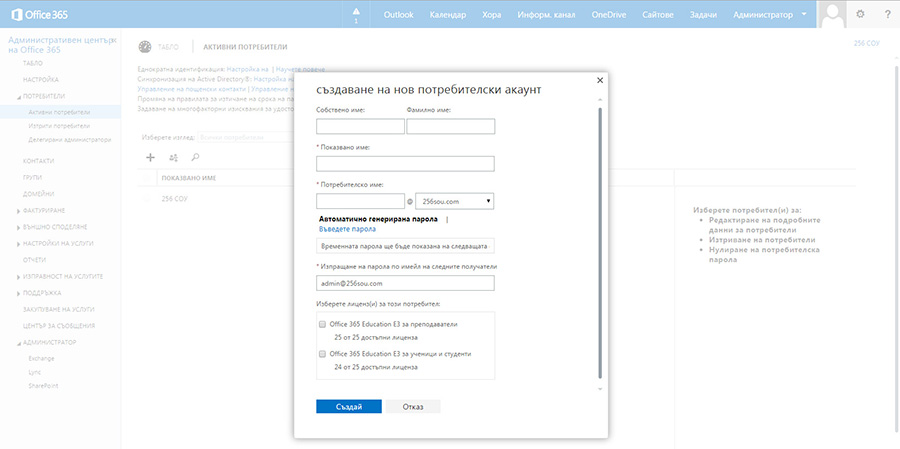Open Хора in top navigation
The image size is (900, 449).
pos(491,14)
